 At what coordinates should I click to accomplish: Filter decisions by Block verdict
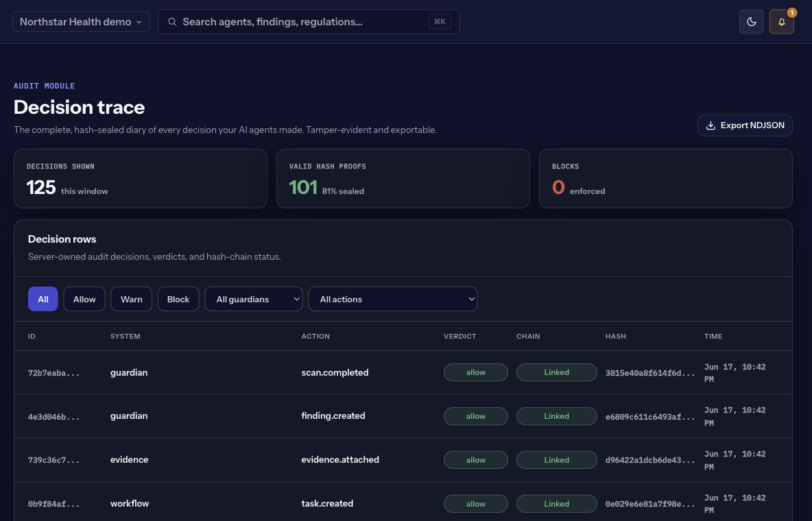point(178,299)
